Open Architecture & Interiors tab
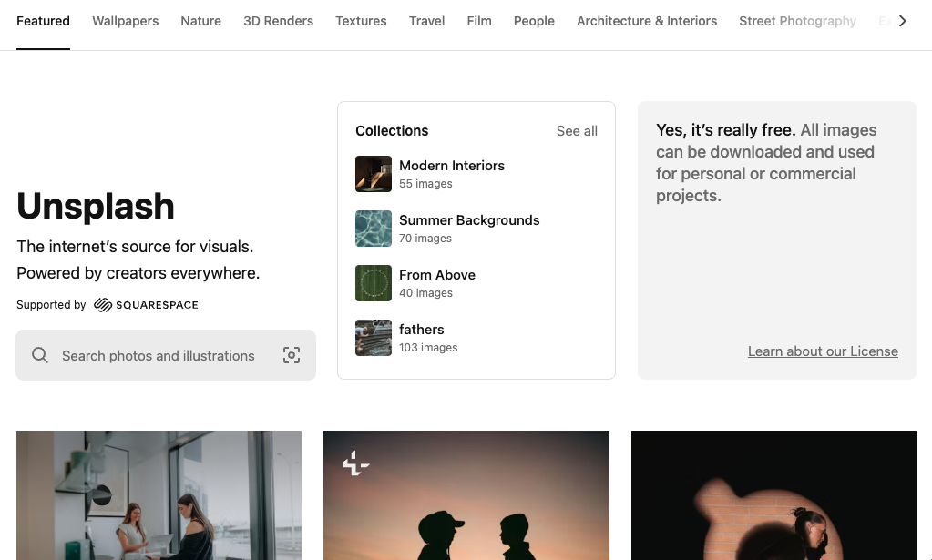Screen dimensions: 932x560 click(x=647, y=21)
